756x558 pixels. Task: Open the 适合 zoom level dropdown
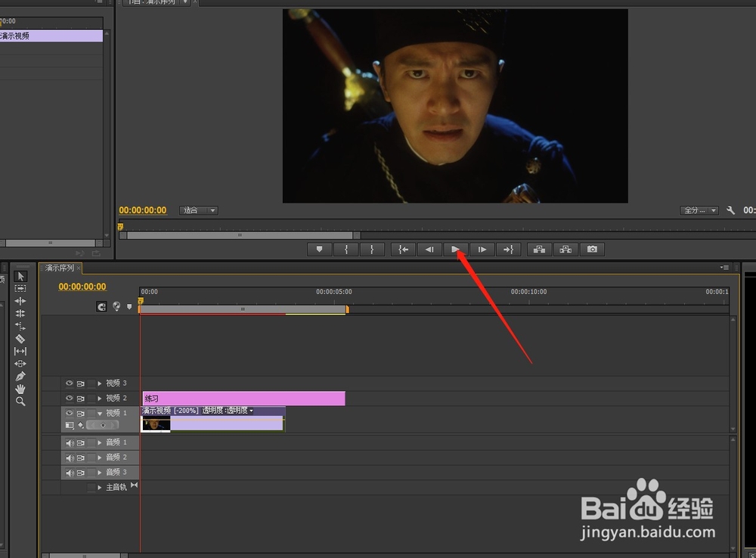pos(199,210)
